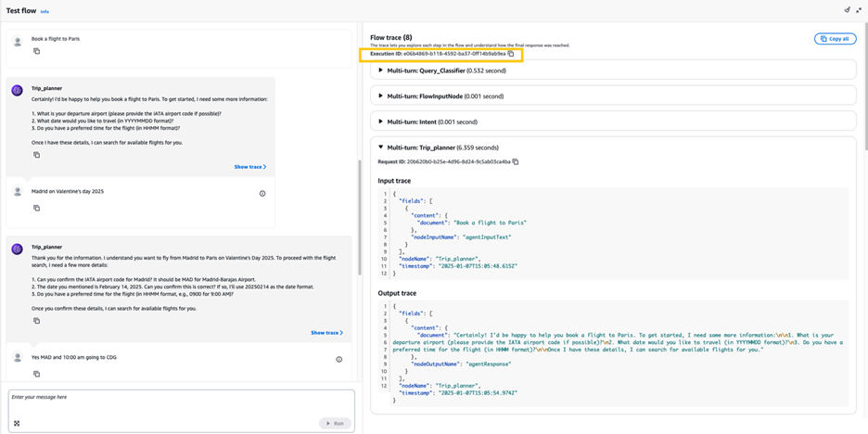This screenshot has height=434, width=868.
Task: Click the Copy all button
Action: coord(835,39)
